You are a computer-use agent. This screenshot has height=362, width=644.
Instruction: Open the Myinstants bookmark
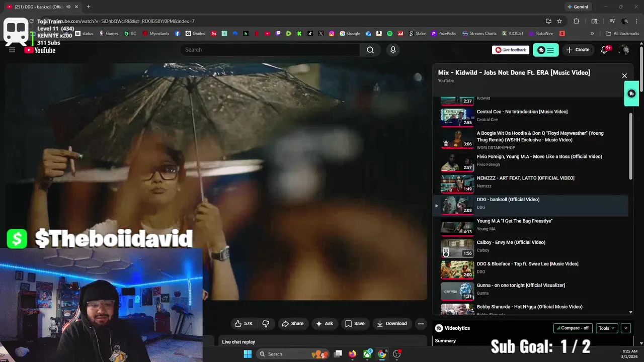155,34
